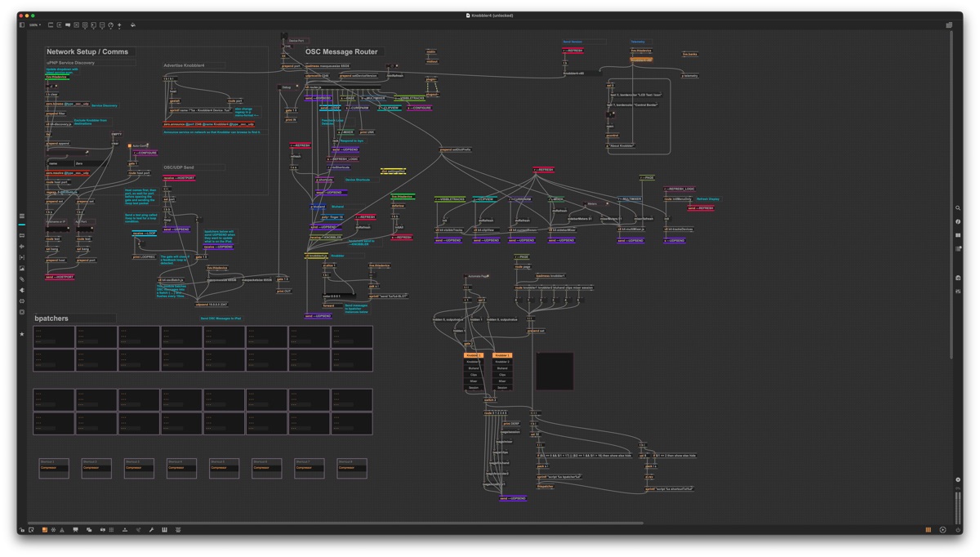Click the new toggle object icon in top toolbar

coord(77,25)
